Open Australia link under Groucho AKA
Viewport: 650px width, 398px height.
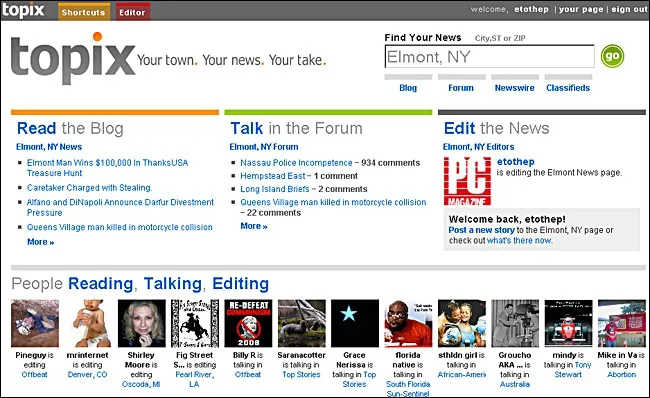pyautogui.click(x=515, y=384)
